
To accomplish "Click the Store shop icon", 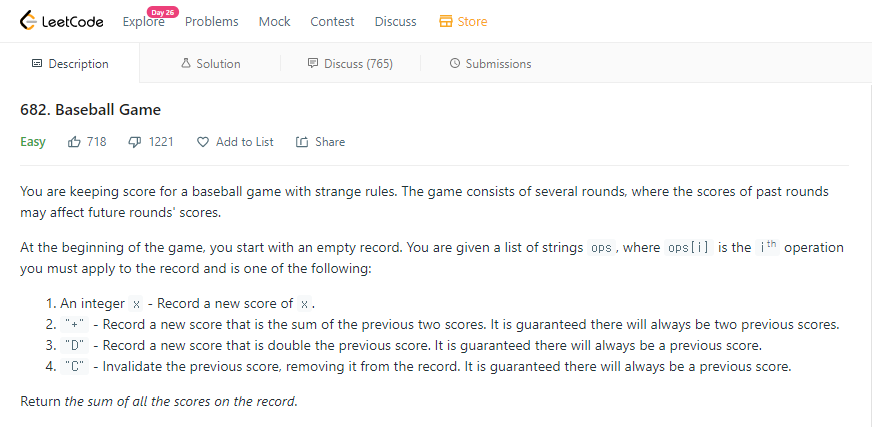I will (x=446, y=21).
